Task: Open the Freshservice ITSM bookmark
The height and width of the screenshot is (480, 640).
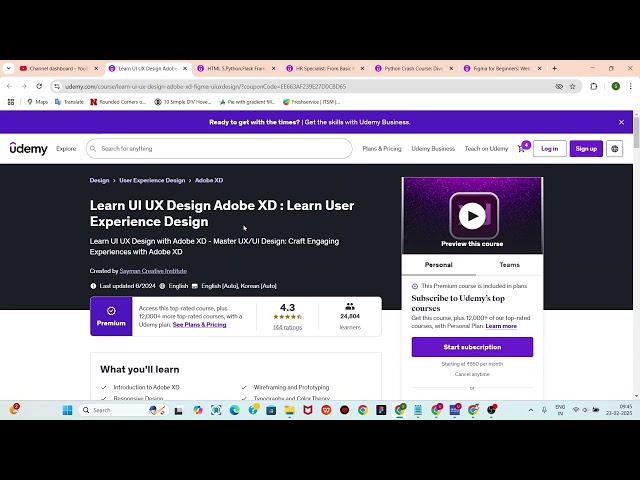Action: (x=311, y=102)
